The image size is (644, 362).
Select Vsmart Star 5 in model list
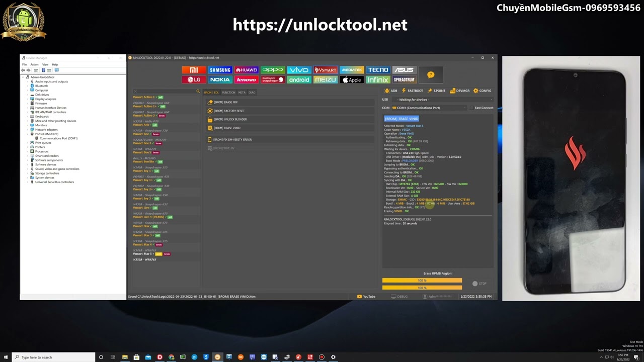point(143,253)
